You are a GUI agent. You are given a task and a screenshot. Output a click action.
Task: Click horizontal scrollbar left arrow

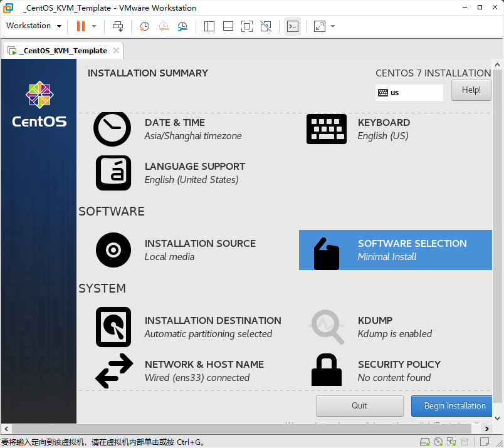pyautogui.click(x=6, y=429)
